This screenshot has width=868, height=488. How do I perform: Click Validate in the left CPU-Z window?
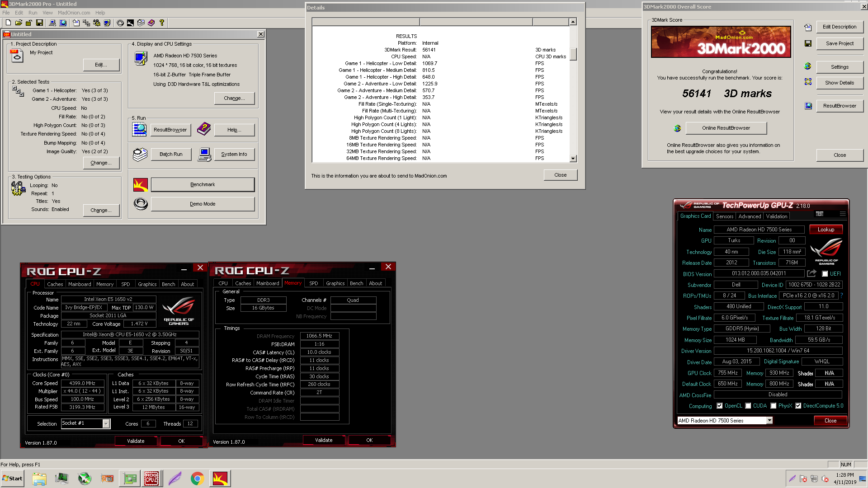(136, 441)
